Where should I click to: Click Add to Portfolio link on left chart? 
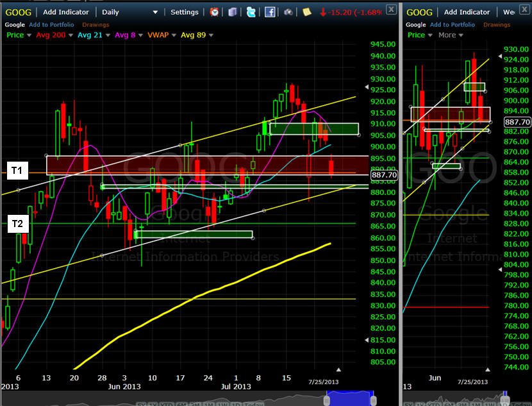(51, 25)
